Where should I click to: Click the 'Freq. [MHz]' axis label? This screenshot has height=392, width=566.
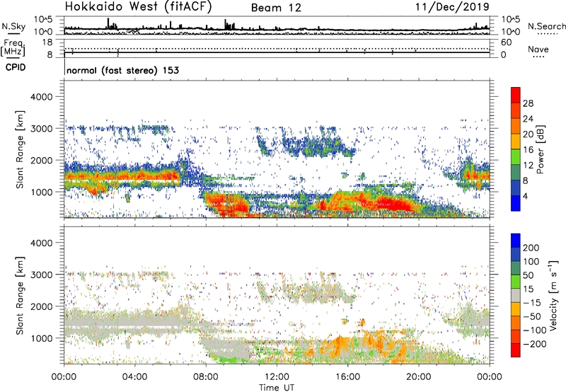13,48
